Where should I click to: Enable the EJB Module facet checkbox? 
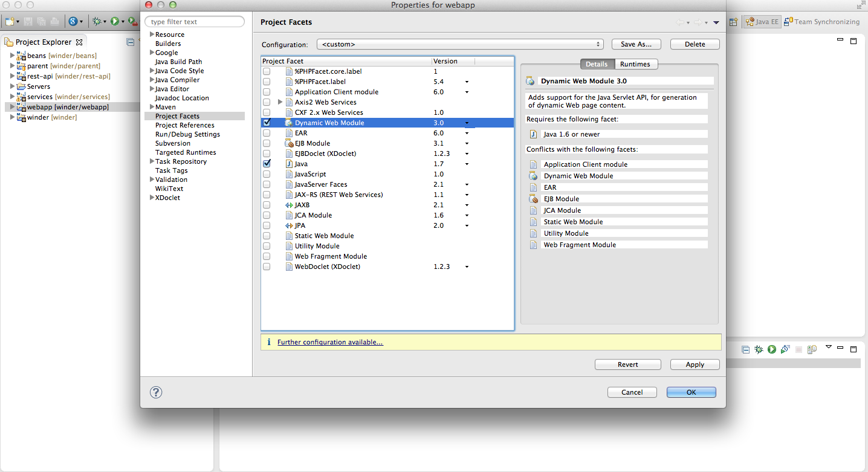(267, 143)
